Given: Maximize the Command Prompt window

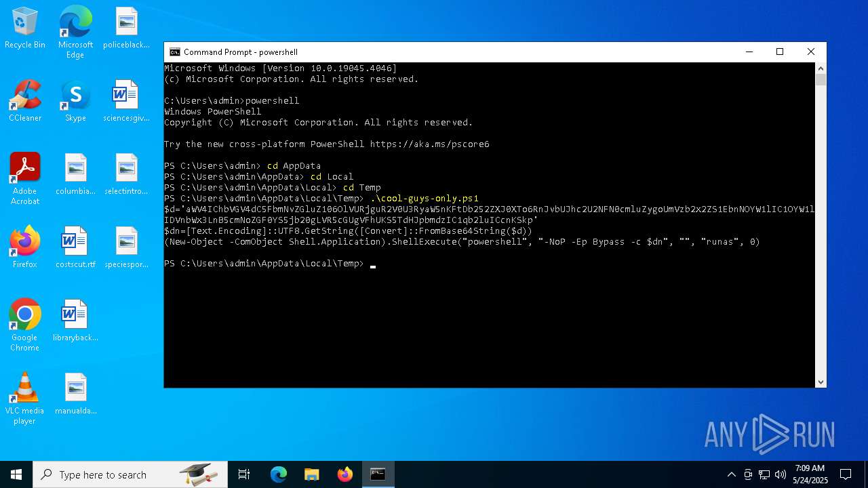Looking at the screenshot, I should pos(780,52).
